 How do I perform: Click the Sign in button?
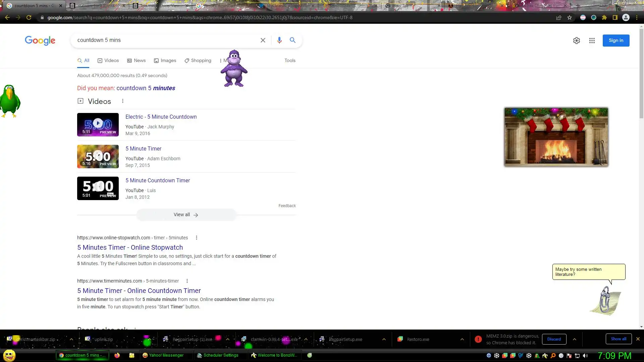tap(616, 41)
